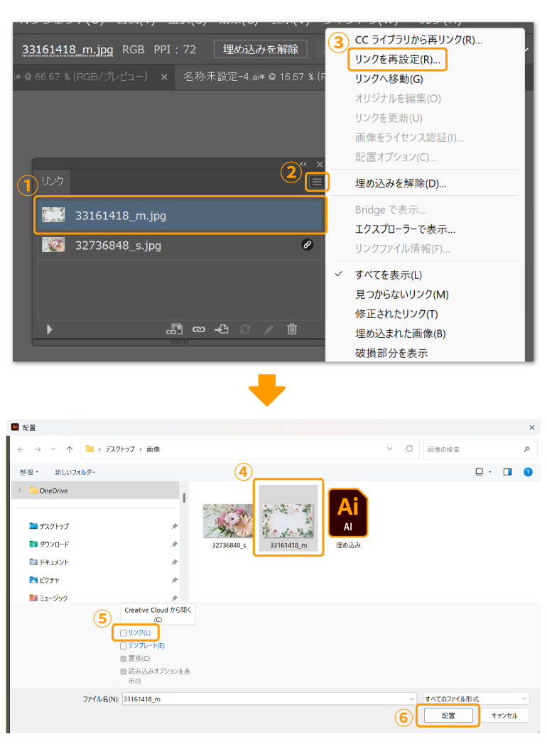This screenshot has height=756, width=547.
Task: Choose リンクを再設定(R) menu item
Action: tap(398, 60)
